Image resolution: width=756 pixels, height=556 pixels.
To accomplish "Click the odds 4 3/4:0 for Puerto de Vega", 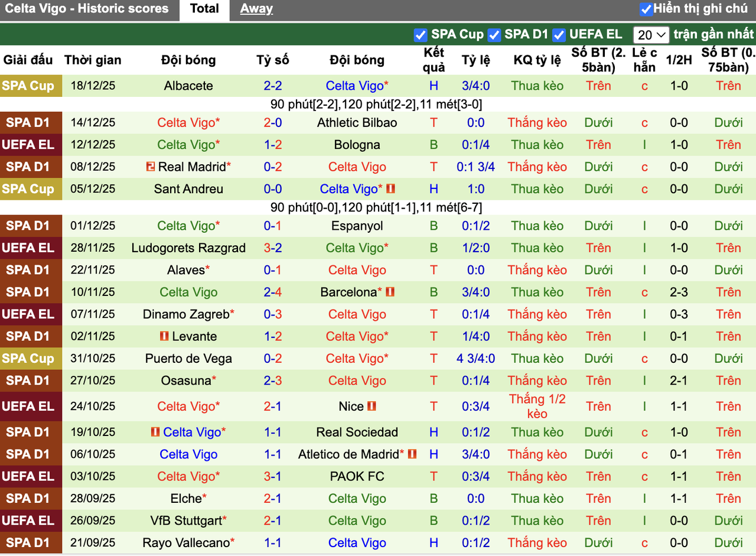I will coord(475,359).
